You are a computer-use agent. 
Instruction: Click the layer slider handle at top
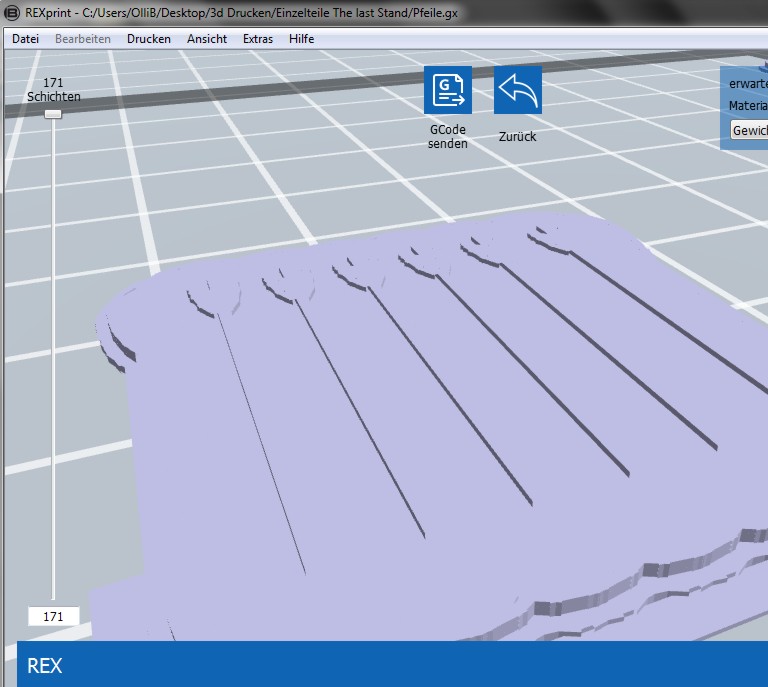tap(53, 114)
